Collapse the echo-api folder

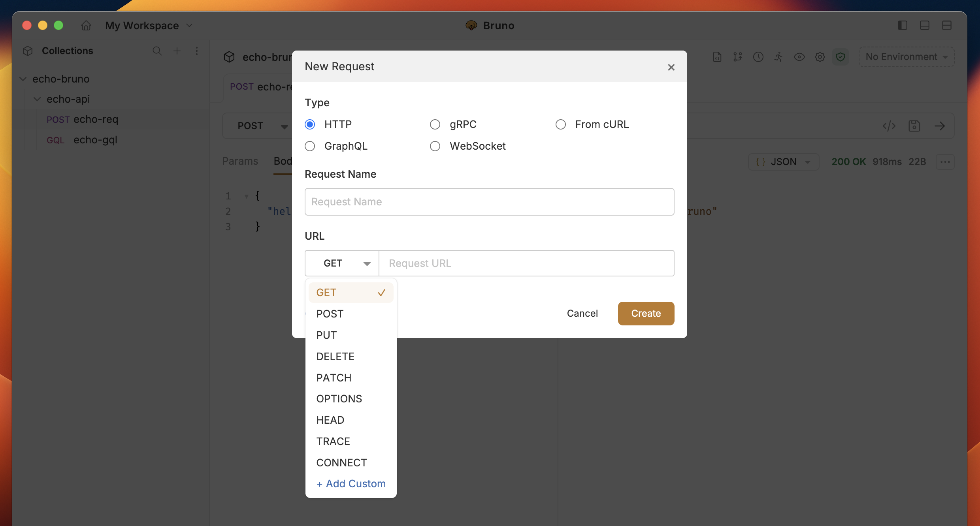pyautogui.click(x=37, y=99)
